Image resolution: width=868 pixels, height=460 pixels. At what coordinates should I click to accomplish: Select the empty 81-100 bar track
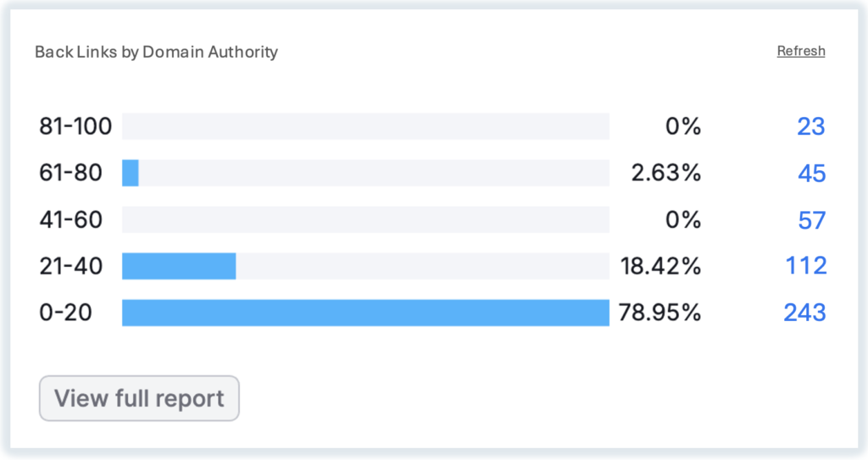(365, 126)
